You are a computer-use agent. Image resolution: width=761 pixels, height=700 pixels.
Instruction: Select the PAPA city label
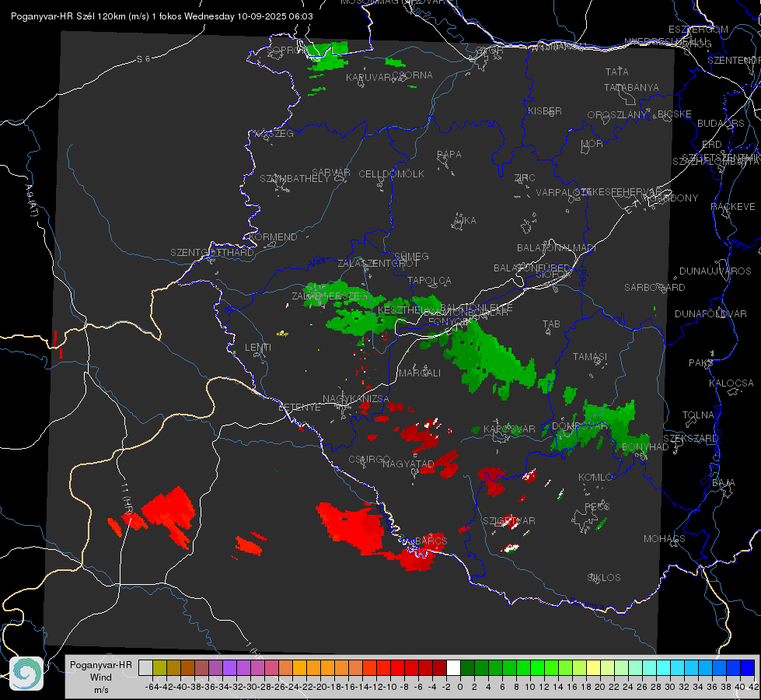coord(449,155)
